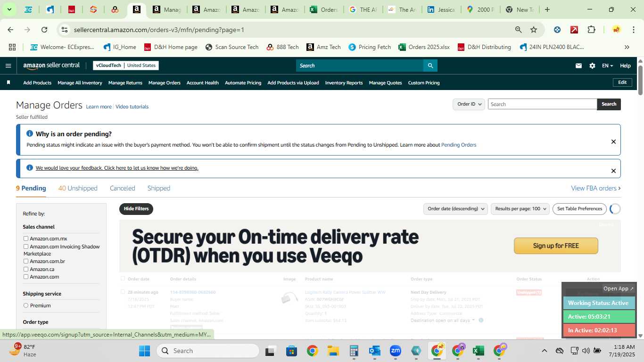Check Amazon.com Invoicing Shadow Marketplace
This screenshot has height=362, width=644.
(x=26, y=247)
